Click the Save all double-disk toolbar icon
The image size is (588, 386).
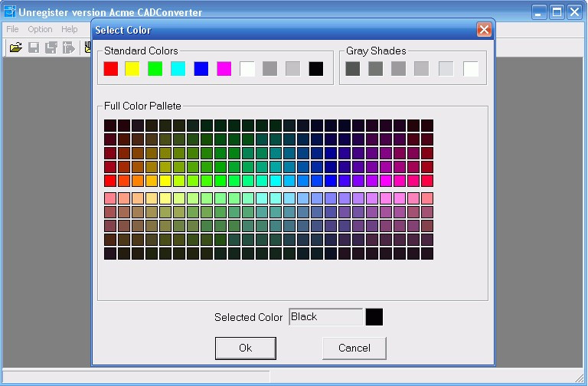click(x=51, y=47)
